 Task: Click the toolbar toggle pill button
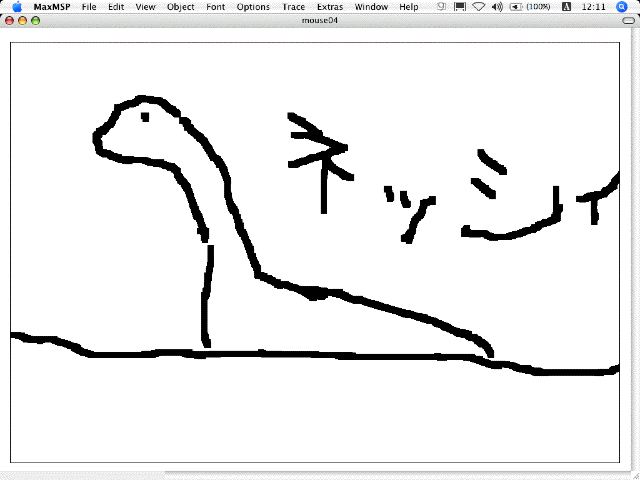(629, 20)
